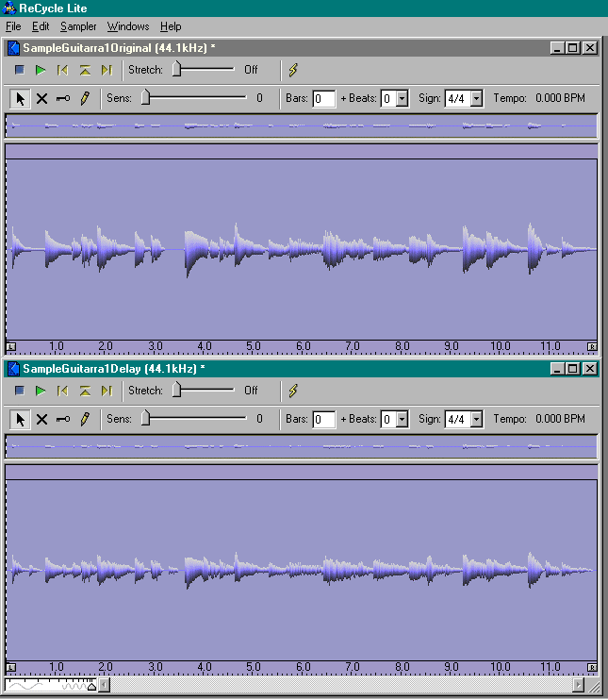Select the X hide tool in SampleGuitarra1Delay window
Screen dimensions: 608x700
point(41,419)
